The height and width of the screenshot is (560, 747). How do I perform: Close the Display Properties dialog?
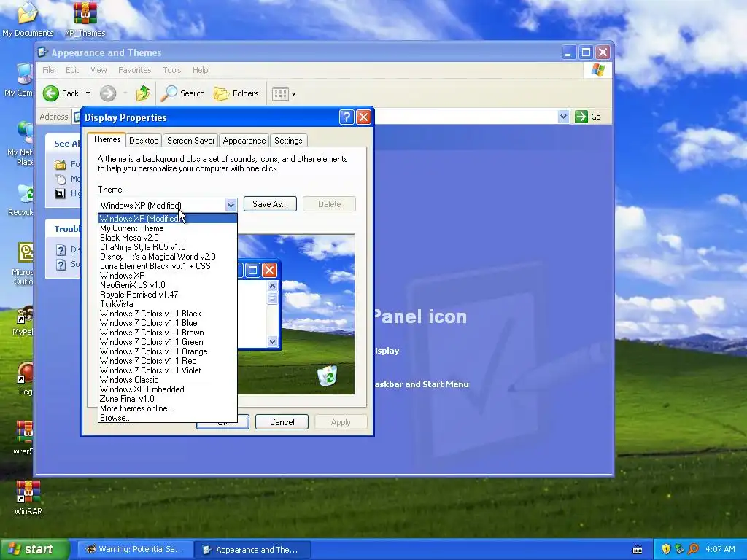point(363,117)
